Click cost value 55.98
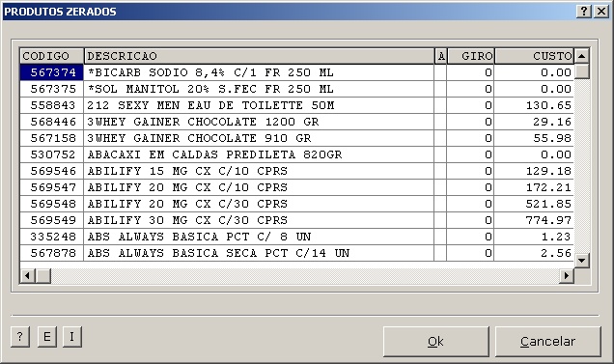The image size is (614, 364). (552, 138)
